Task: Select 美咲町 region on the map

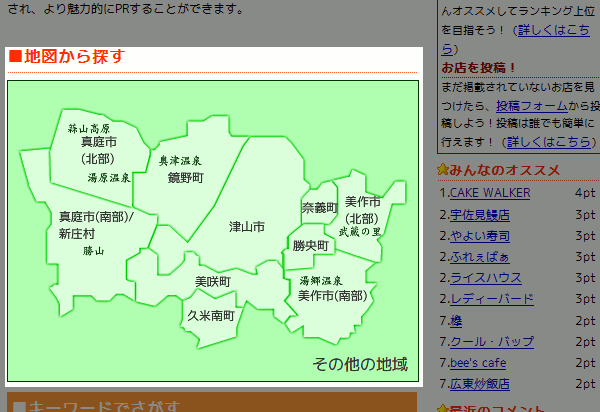Action: pos(213,282)
